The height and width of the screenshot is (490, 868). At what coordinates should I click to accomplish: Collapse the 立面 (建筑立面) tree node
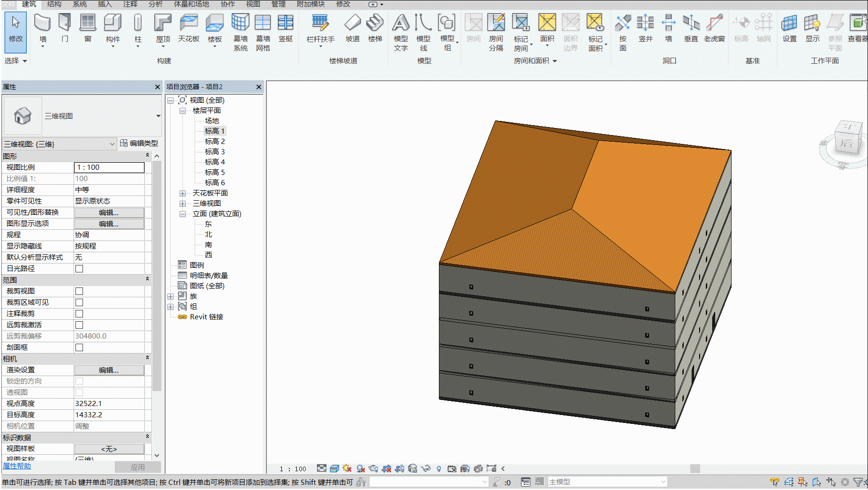pyautogui.click(x=182, y=214)
